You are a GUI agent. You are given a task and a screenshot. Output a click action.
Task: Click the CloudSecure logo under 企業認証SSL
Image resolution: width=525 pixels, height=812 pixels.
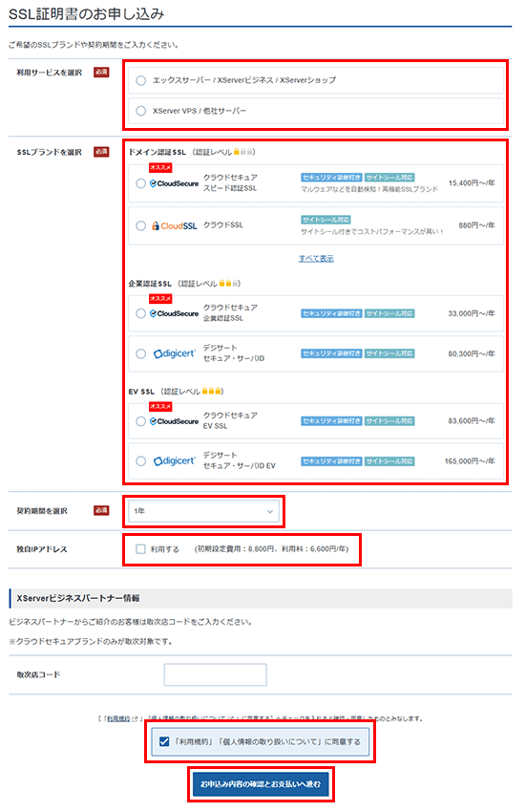pos(175,313)
